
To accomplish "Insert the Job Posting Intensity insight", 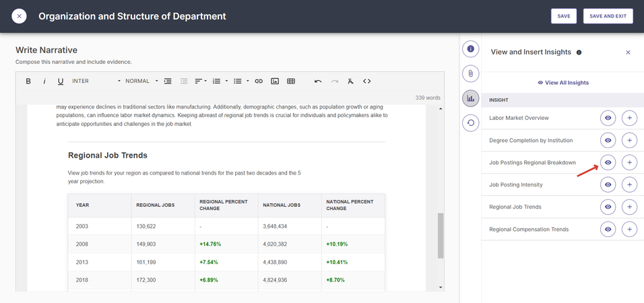I will coord(629,184).
